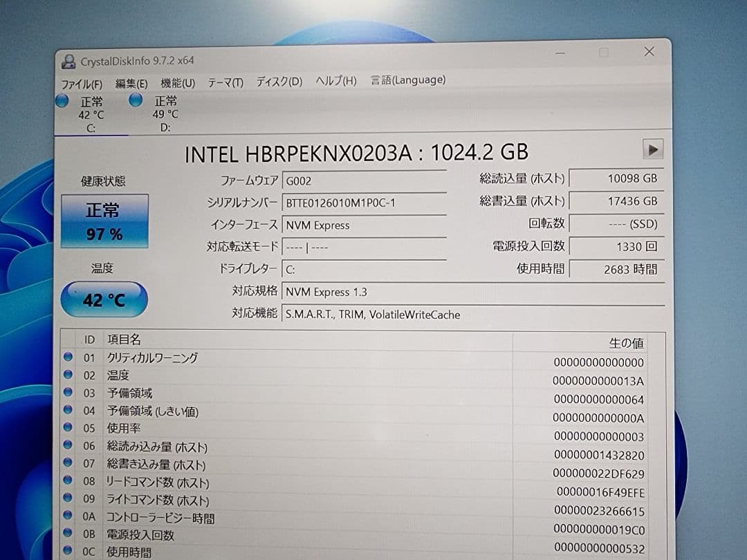
Task: Select row 05 使用率
Action: tap(353, 431)
